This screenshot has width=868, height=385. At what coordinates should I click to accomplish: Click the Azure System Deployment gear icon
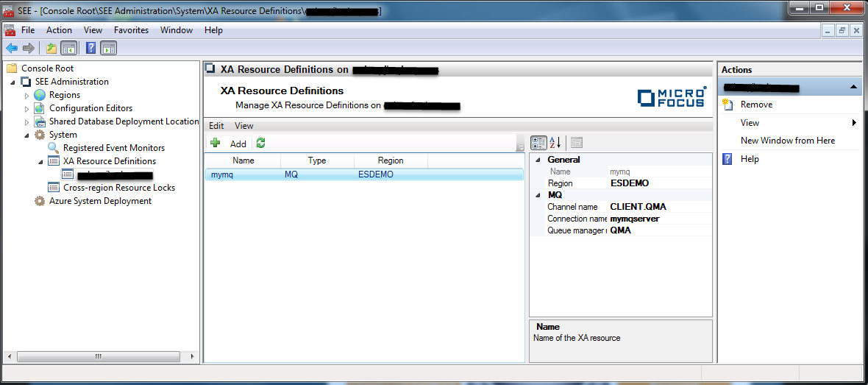point(40,200)
